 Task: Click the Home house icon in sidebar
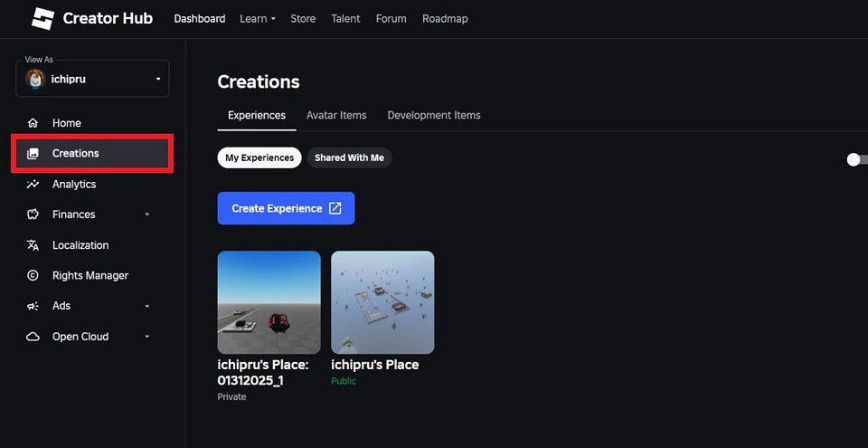click(x=33, y=123)
